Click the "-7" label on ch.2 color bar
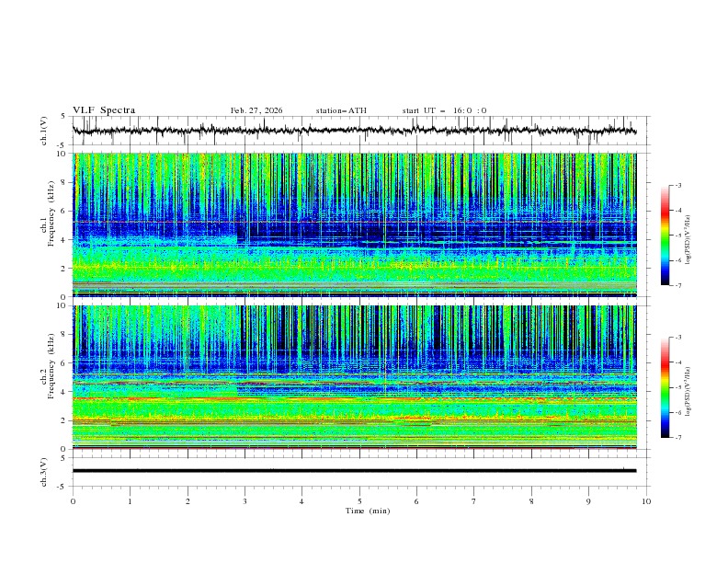 (678, 437)
